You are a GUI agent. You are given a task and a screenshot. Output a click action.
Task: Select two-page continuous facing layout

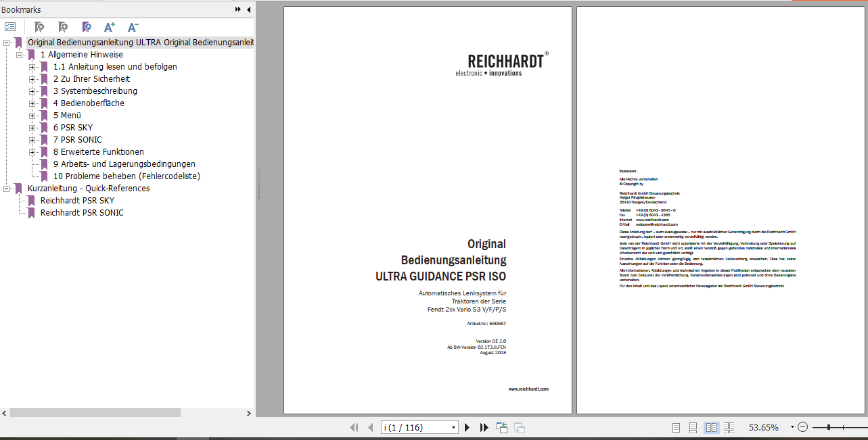coord(729,427)
